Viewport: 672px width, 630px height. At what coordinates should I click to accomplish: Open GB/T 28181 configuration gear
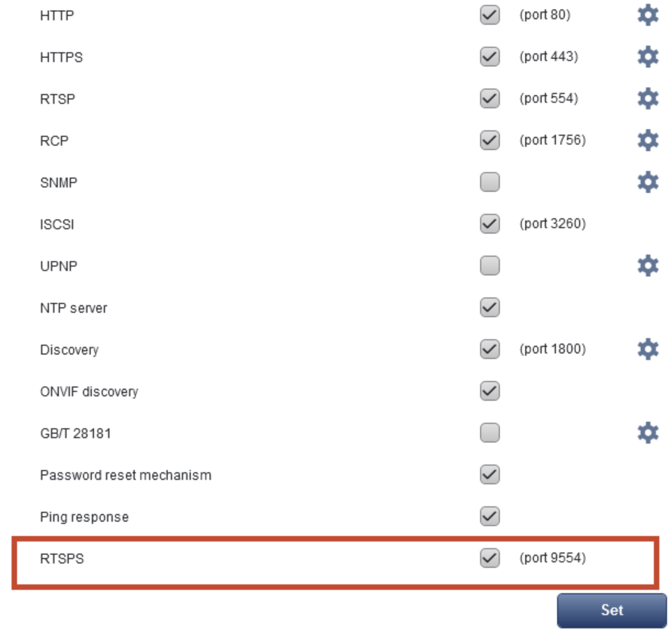648,432
